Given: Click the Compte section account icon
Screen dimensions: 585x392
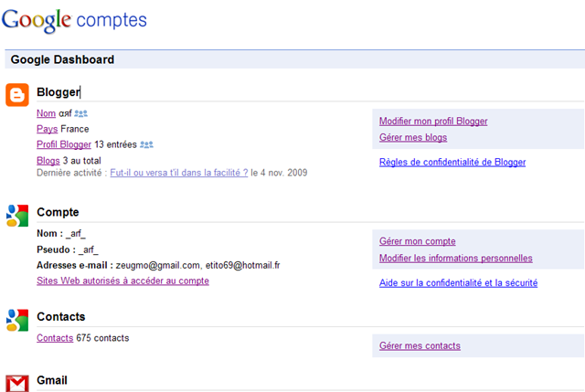Looking at the screenshot, I should coord(17,216).
